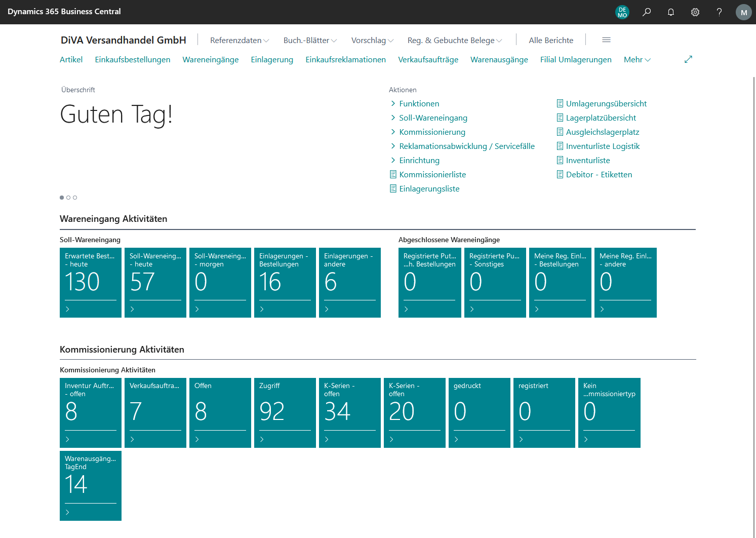The image size is (756, 538).
Task: Click the Einlagerungsliste report icon
Action: pos(393,188)
